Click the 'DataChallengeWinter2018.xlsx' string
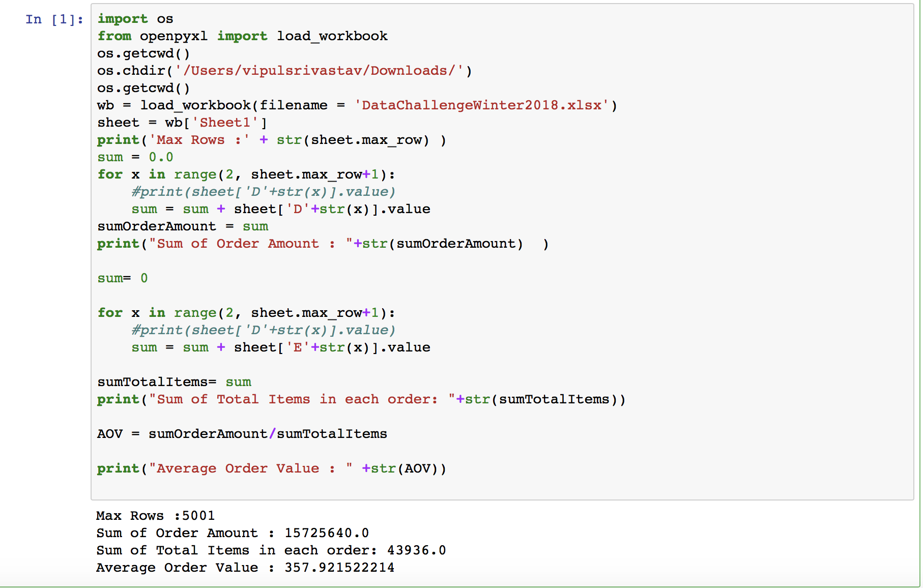 pos(482,105)
